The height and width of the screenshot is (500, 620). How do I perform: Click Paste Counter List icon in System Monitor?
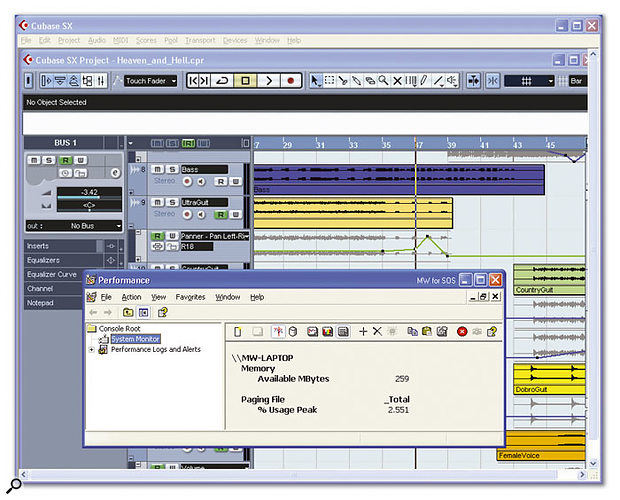pyautogui.click(x=427, y=332)
